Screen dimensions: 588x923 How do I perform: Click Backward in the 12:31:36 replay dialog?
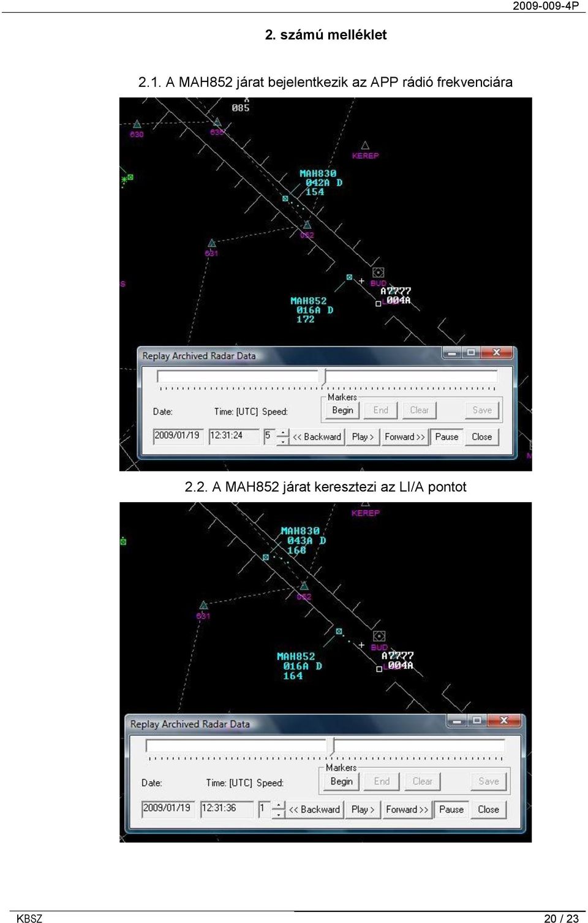tap(314, 809)
